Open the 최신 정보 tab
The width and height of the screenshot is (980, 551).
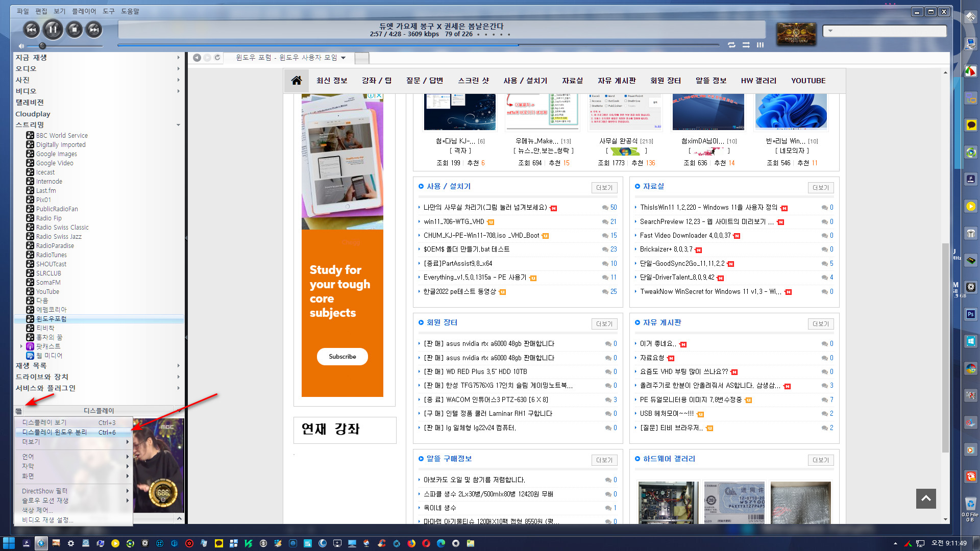(332, 81)
